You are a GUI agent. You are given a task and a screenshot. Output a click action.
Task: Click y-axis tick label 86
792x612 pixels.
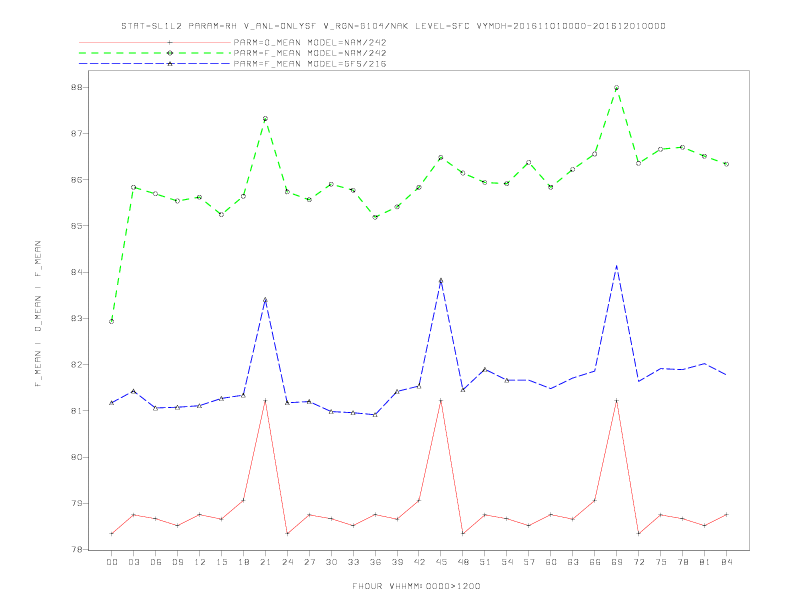coord(76,180)
